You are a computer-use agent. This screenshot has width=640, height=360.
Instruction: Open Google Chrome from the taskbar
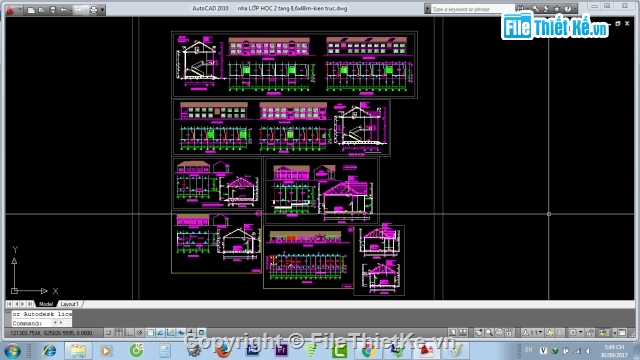point(368,351)
